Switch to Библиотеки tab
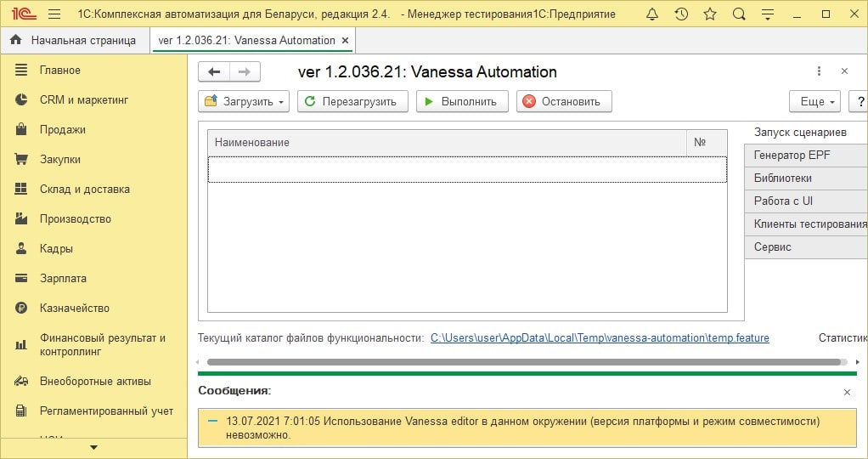 (x=806, y=178)
